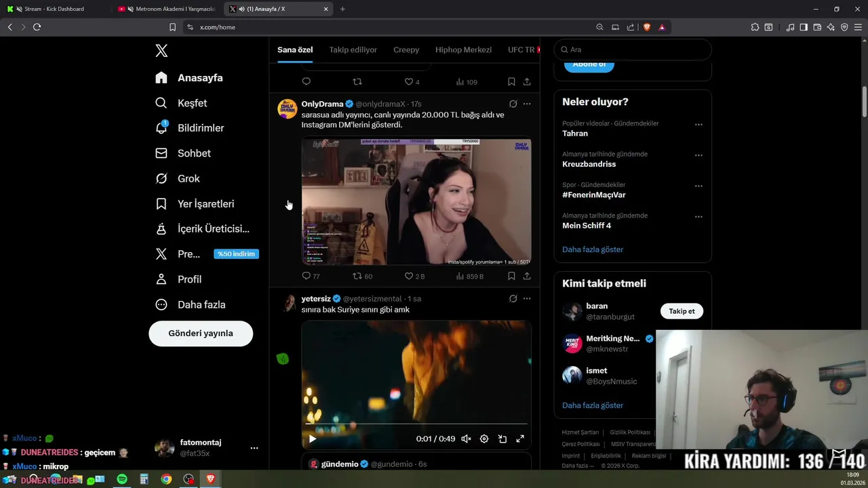Open the Brave share icon in address bar
Viewport: 868px width, 488px height.
[631, 27]
